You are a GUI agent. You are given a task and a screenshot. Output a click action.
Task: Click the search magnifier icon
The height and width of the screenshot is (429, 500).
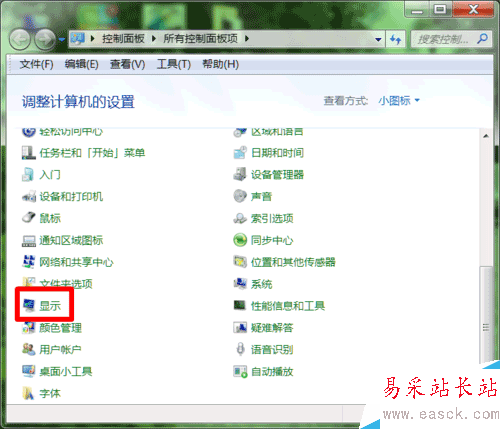482,39
